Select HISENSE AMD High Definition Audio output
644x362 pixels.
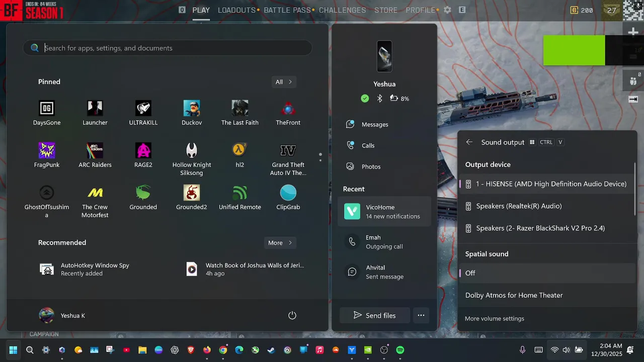click(x=547, y=184)
